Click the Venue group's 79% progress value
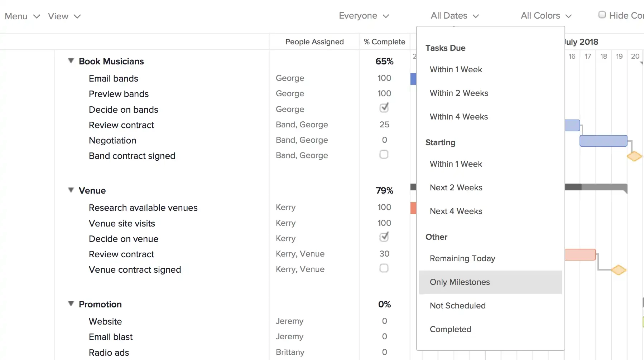The image size is (644, 360). point(384,190)
